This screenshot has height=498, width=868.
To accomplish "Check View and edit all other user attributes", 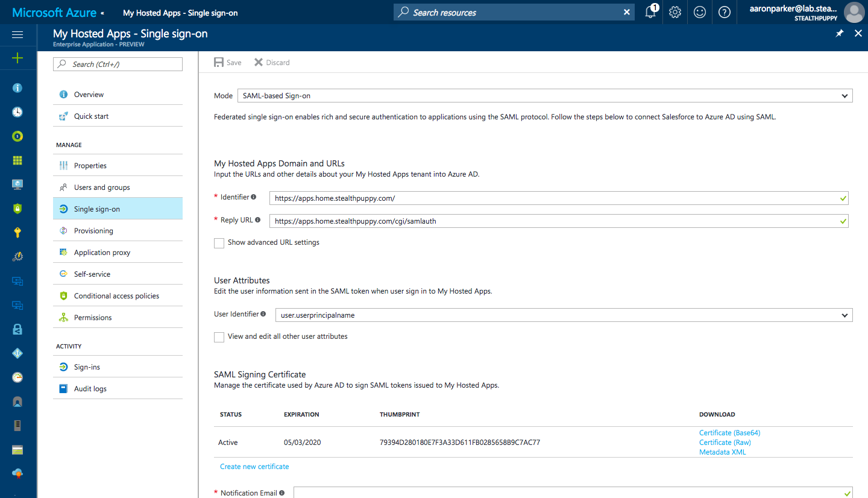I will click(x=219, y=337).
